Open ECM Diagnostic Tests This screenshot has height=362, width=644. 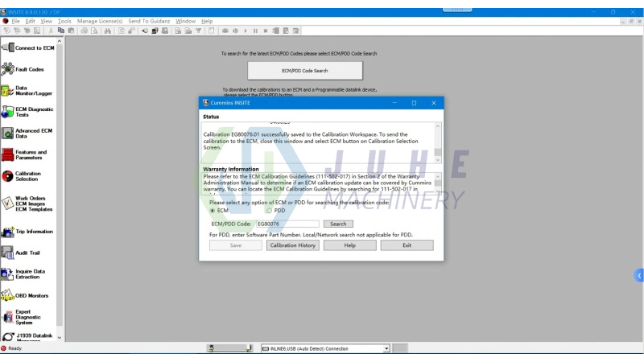pyautogui.click(x=27, y=112)
